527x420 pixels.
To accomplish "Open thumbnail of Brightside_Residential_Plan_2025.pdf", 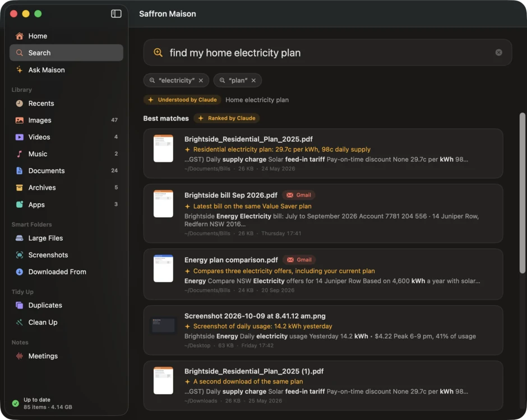I will 163,148.
